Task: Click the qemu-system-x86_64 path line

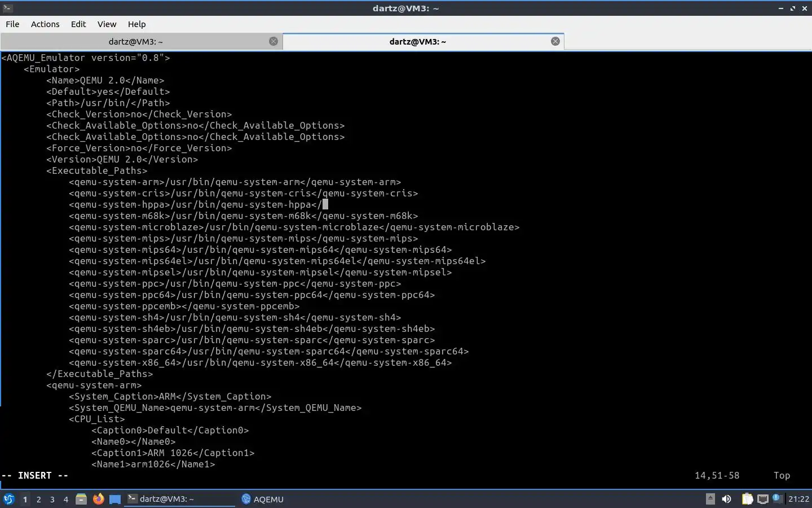Action: [261, 362]
